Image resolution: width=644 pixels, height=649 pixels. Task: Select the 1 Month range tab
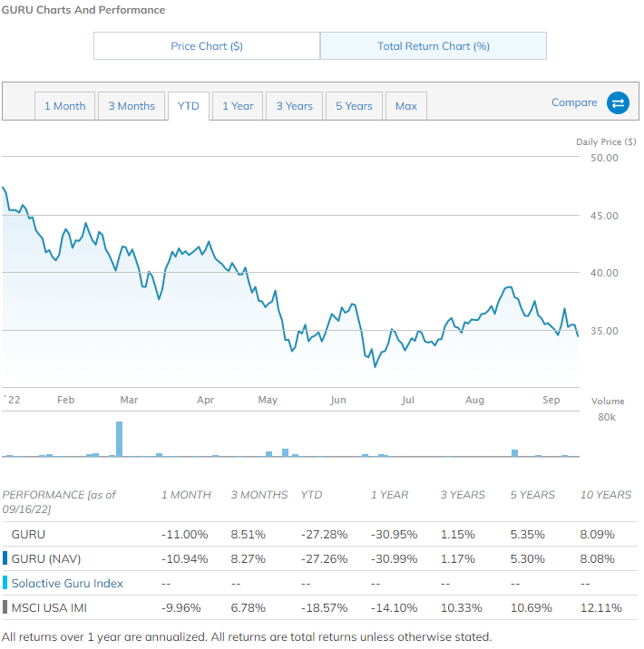(x=65, y=106)
